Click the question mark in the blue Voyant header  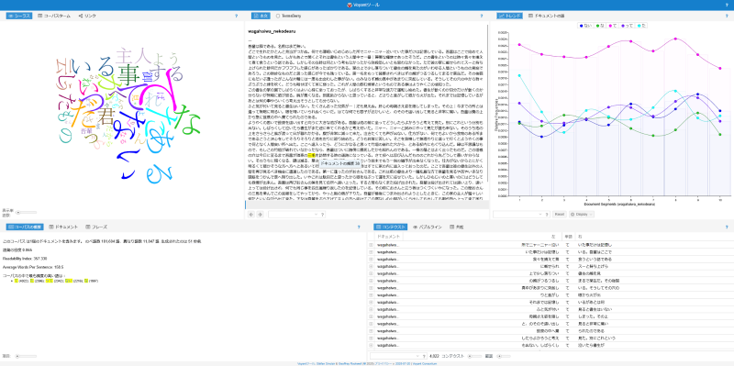pos(727,5)
